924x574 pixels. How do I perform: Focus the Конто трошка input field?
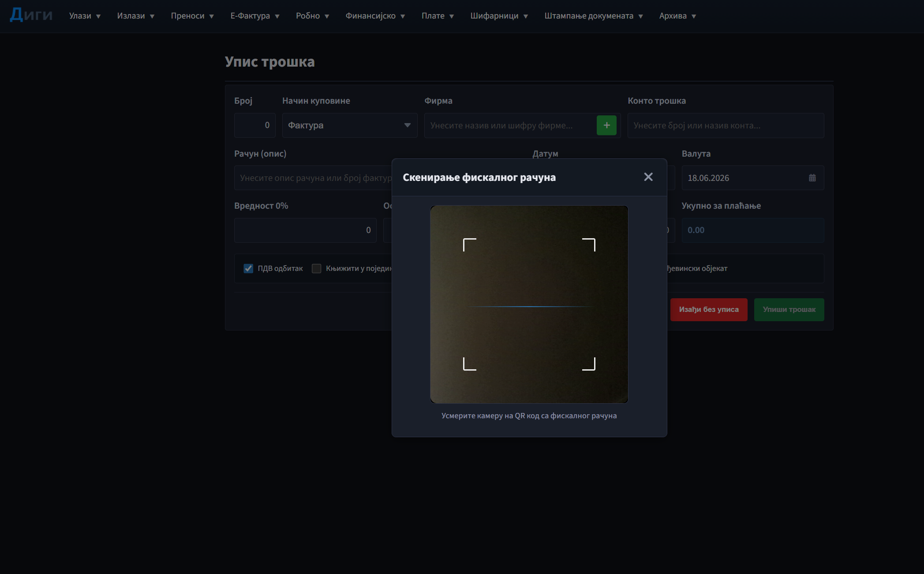click(x=726, y=125)
